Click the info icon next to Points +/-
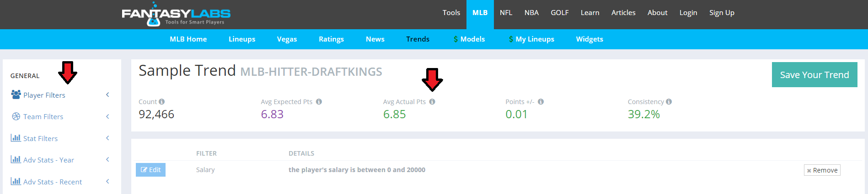The width and height of the screenshot is (868, 194). (541, 102)
